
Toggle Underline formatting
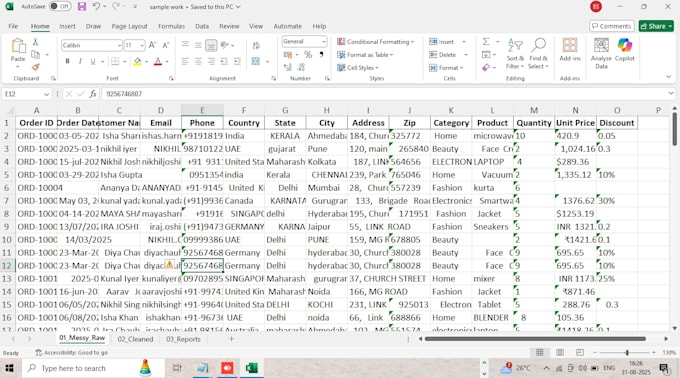92,62
